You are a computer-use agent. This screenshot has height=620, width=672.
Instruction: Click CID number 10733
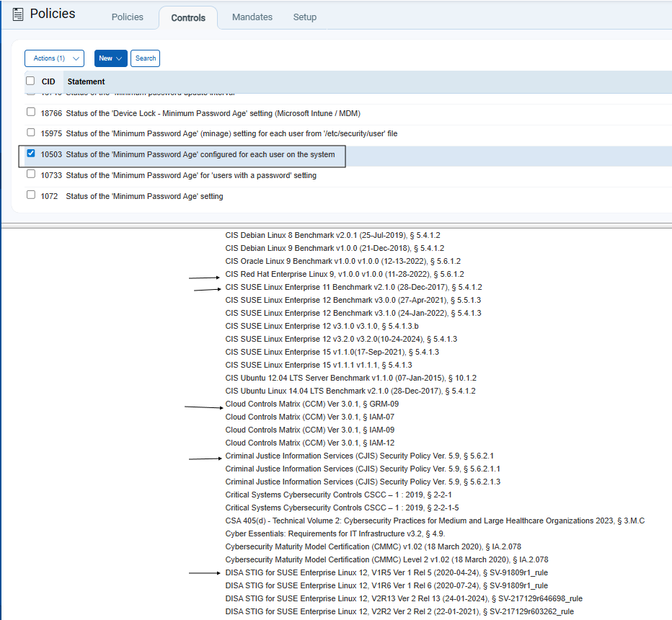point(51,175)
